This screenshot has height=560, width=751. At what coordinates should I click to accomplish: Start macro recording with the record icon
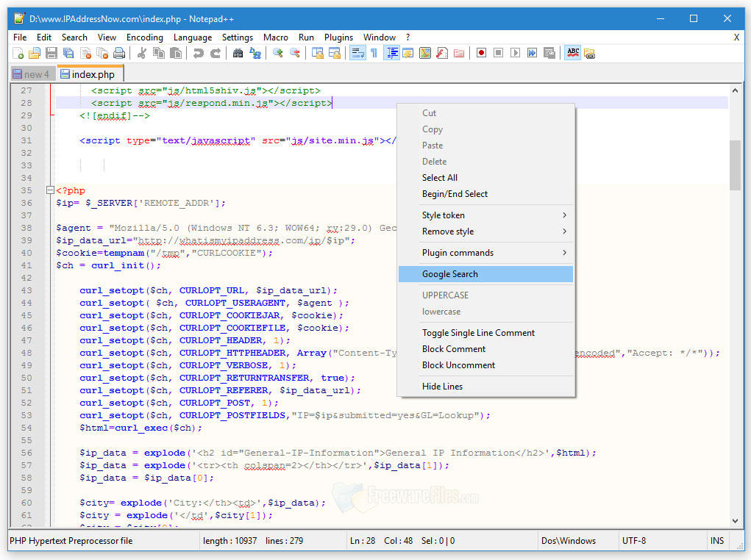click(x=482, y=52)
